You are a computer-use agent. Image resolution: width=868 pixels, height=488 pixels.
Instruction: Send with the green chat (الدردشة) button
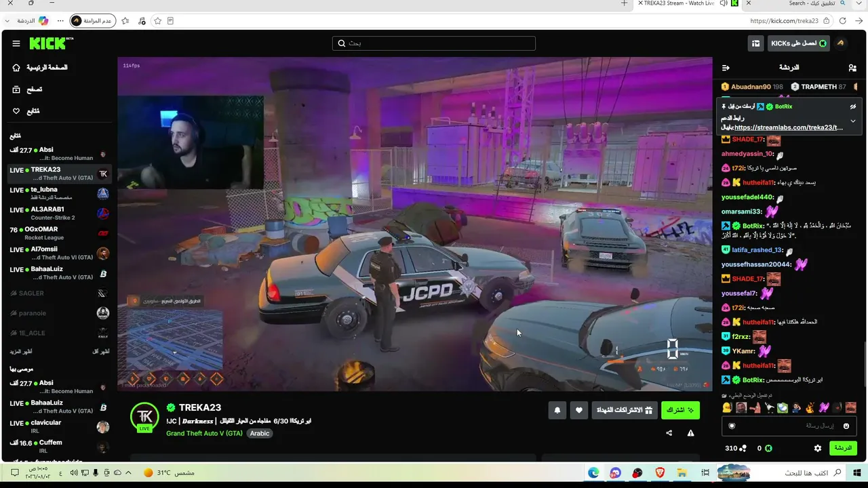pos(843,448)
